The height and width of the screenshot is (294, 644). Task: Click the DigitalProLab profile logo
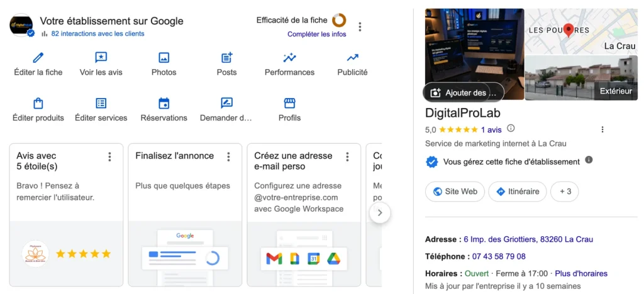[22, 25]
